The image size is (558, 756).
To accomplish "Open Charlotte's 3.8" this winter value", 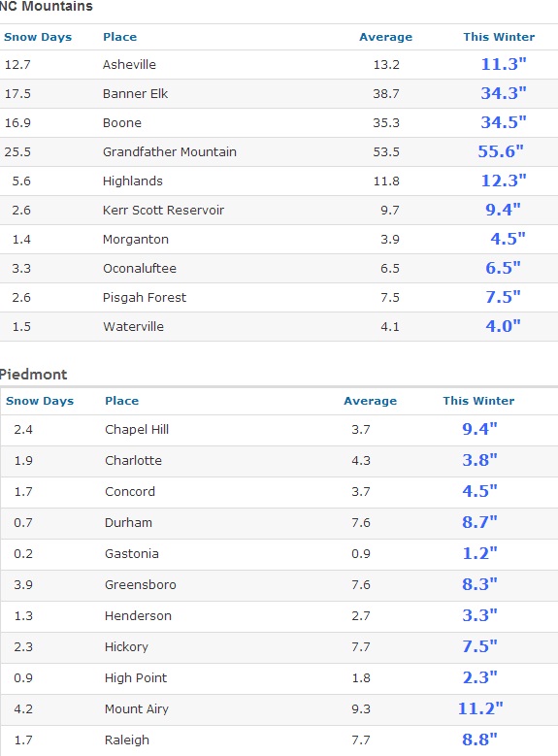I will 479,460.
